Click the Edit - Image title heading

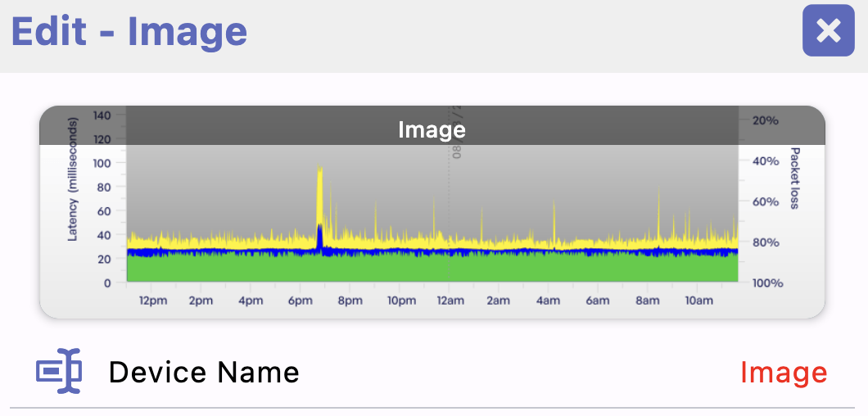[x=129, y=31]
